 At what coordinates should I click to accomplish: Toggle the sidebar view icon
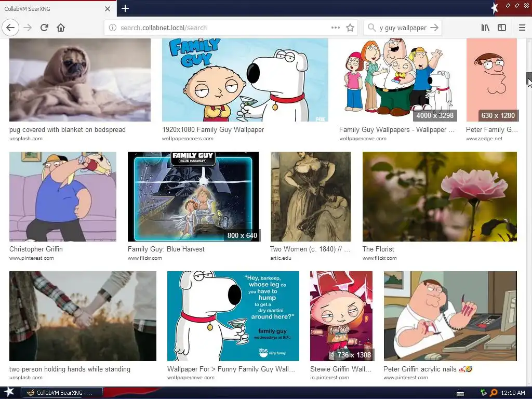502,28
